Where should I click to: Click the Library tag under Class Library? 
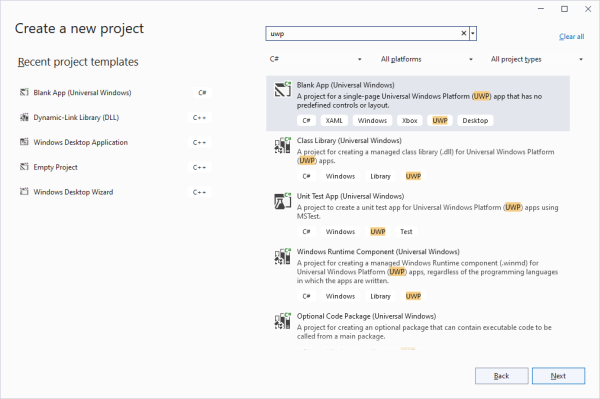pyautogui.click(x=380, y=176)
